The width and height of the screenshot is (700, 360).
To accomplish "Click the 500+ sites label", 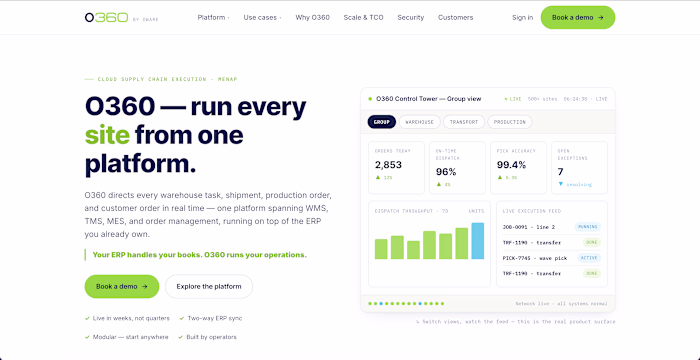I will pyautogui.click(x=542, y=99).
